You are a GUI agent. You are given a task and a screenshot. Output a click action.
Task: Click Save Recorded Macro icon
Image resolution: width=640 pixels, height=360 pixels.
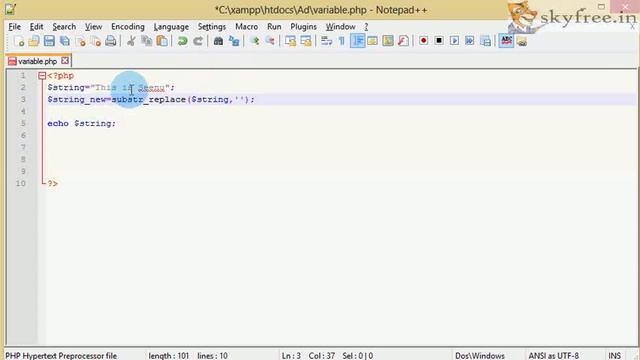(485, 41)
